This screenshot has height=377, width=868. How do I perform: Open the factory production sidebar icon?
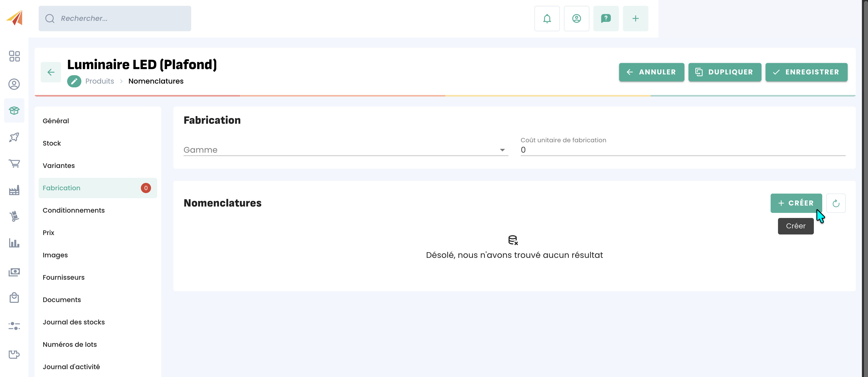pos(14,191)
